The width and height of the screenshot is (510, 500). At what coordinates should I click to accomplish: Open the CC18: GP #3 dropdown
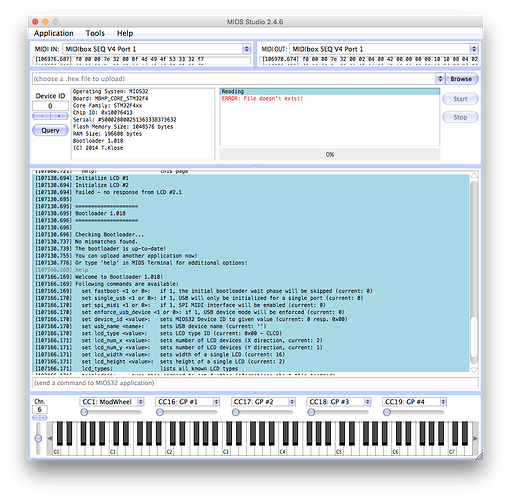click(339, 402)
